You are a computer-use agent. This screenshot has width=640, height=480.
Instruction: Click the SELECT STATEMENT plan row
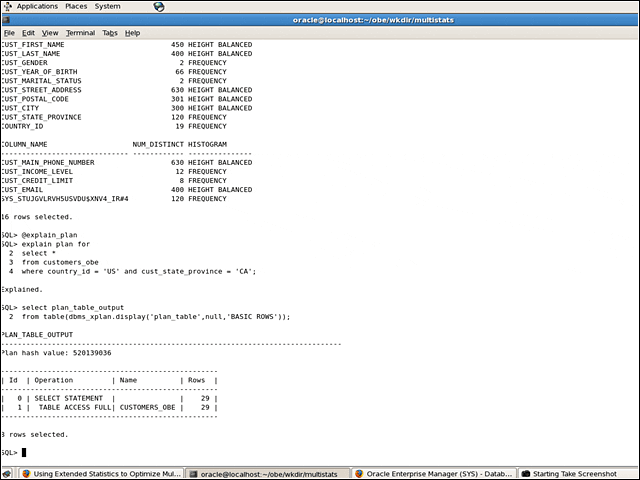(x=109, y=398)
